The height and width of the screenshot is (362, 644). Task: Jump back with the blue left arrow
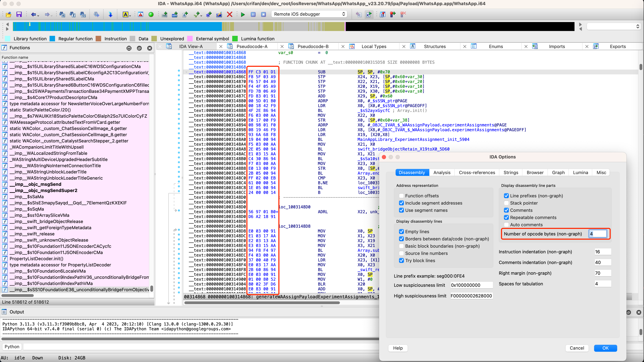33,14
